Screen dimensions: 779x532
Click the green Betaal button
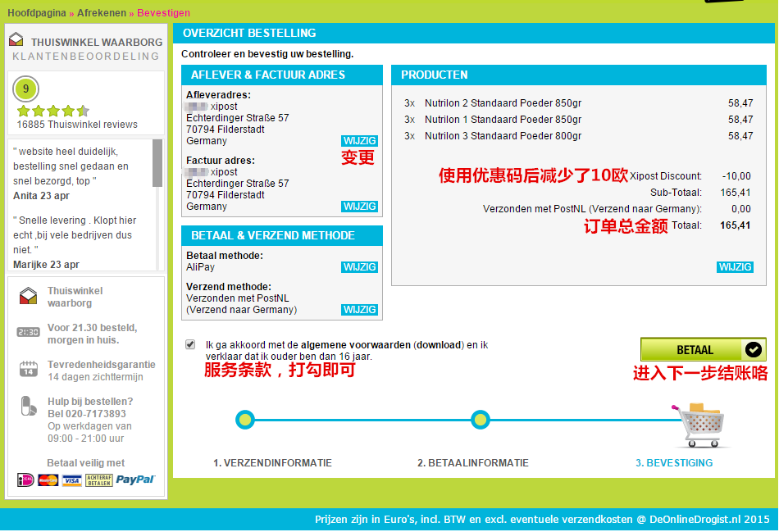(703, 350)
